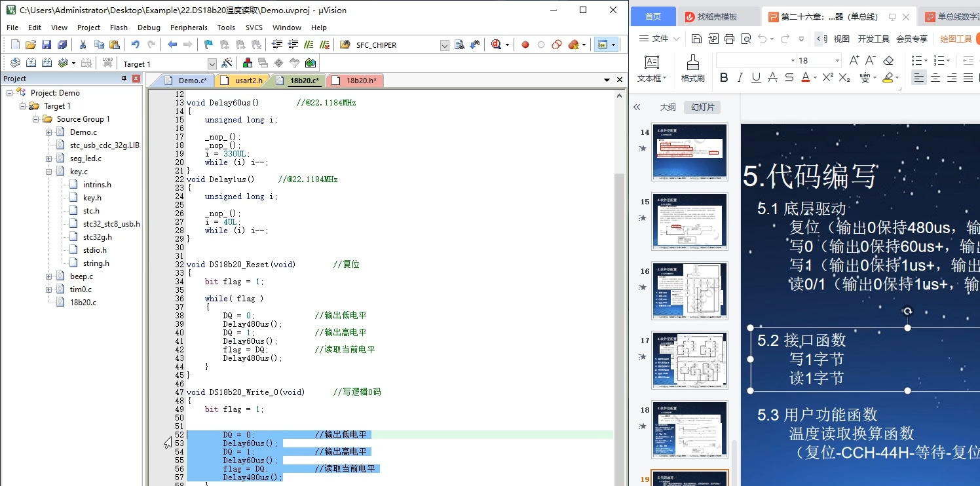
Task: Open the Target 1 selection dropdown
Action: pos(212,64)
